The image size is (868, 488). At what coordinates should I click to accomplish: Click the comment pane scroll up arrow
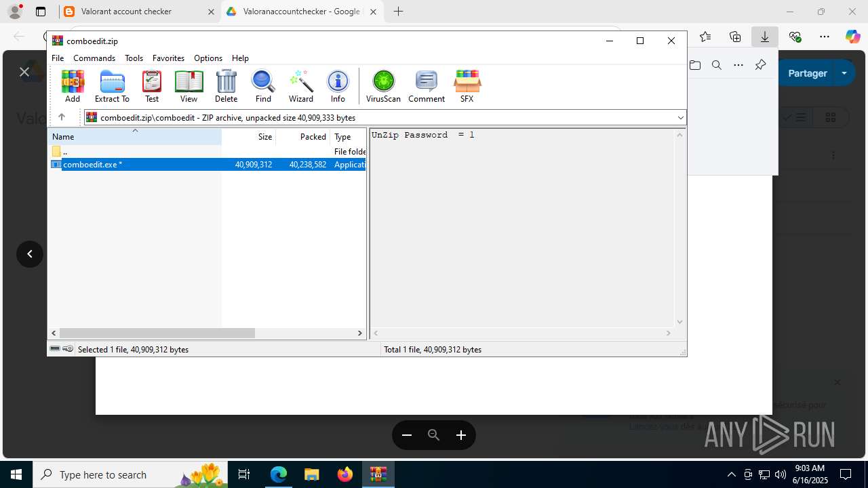pyautogui.click(x=679, y=134)
